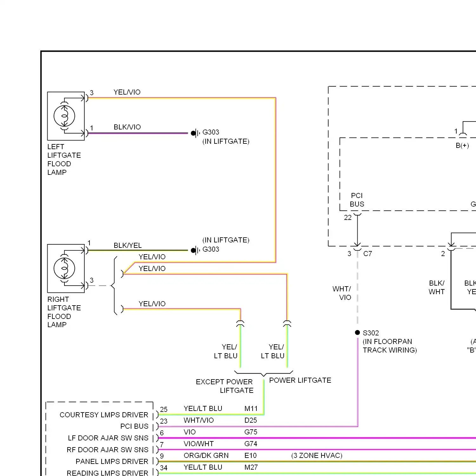
Task: Select the RIGHT LIFTGATE FLOOD LAMP label
Action: [x=64, y=312]
